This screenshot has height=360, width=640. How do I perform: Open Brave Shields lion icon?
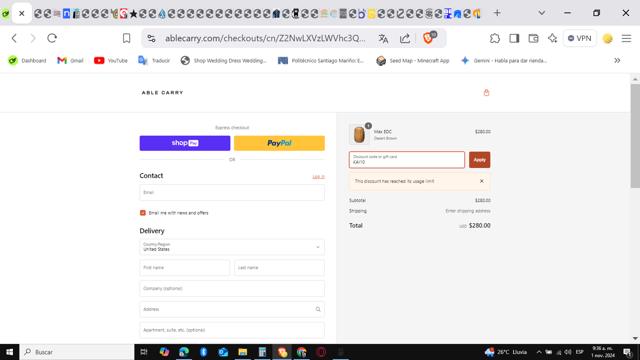tap(428, 38)
